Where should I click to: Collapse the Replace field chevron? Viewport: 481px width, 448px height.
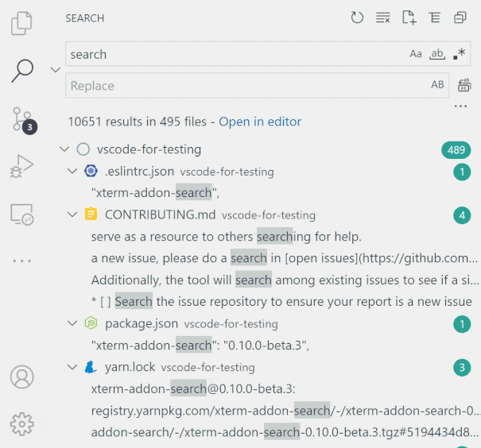56,70
